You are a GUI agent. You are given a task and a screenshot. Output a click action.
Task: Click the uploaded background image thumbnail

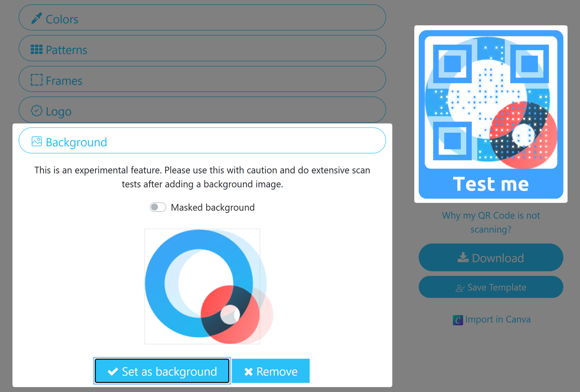202,286
